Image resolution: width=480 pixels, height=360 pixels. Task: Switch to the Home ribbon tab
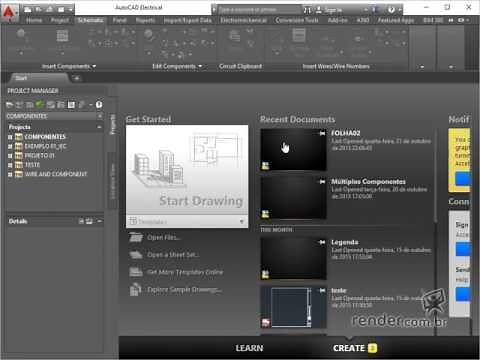[x=34, y=20]
